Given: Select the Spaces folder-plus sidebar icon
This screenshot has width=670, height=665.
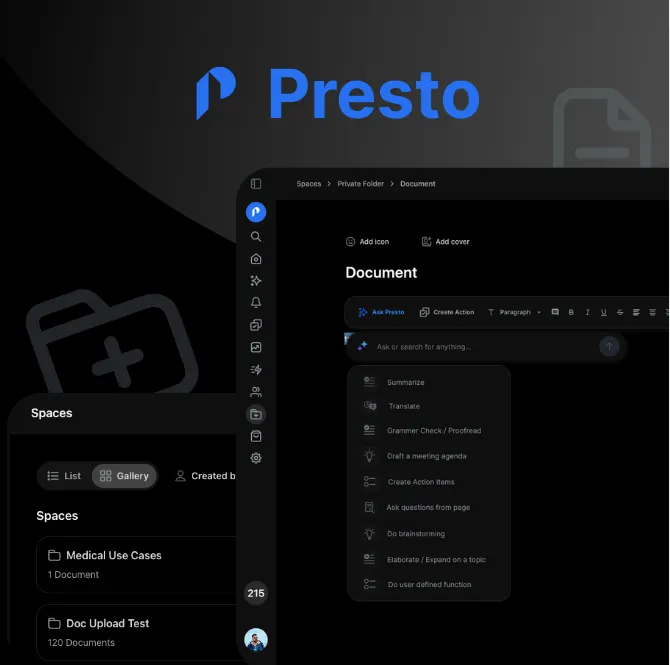Looking at the screenshot, I should [256, 414].
